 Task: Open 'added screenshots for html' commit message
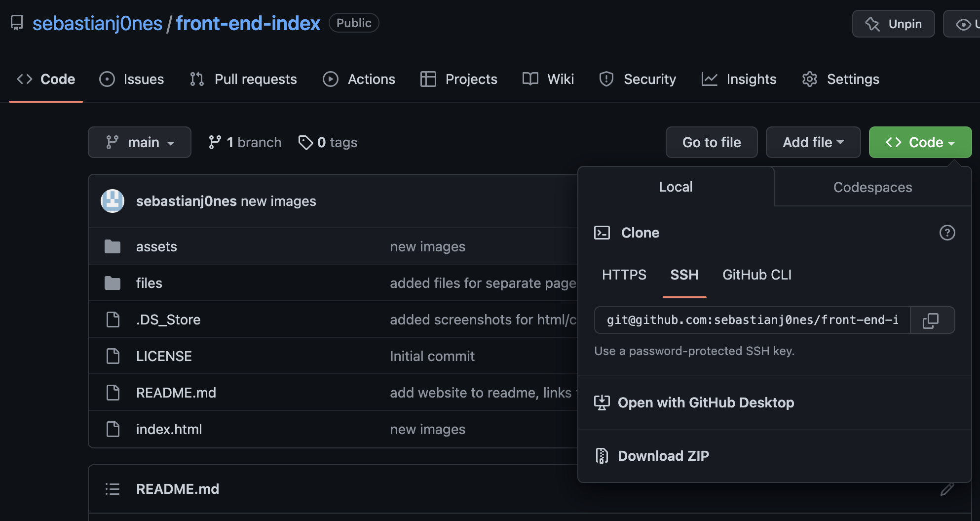coord(483,320)
